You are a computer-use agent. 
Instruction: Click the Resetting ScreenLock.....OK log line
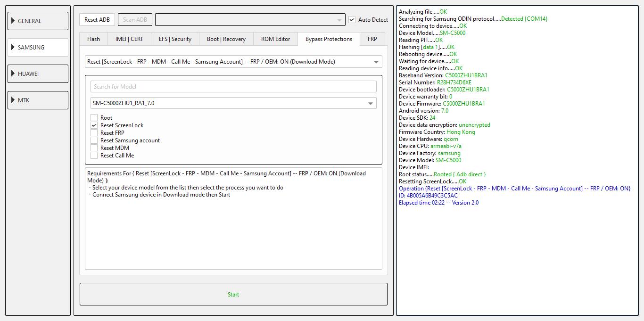432,181
